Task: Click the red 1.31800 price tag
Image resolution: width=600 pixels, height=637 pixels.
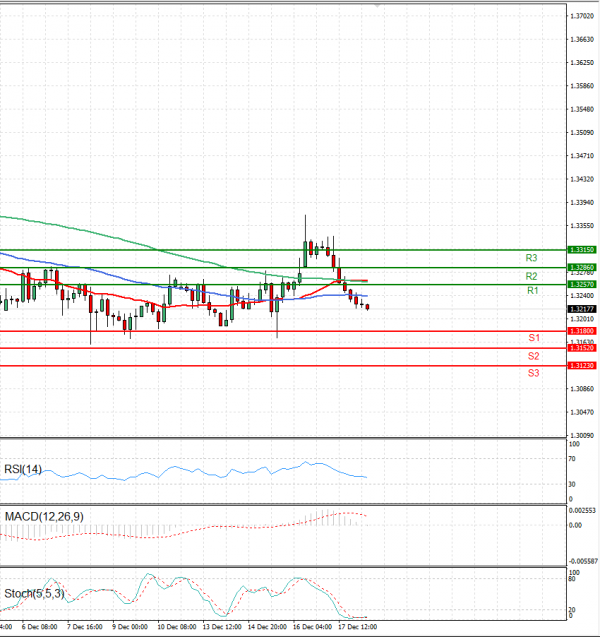Action: click(x=582, y=331)
